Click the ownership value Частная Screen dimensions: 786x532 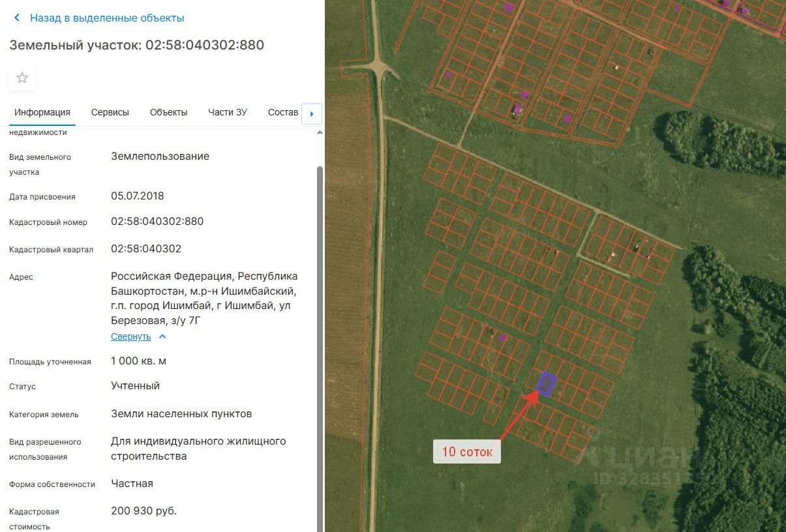click(x=132, y=484)
